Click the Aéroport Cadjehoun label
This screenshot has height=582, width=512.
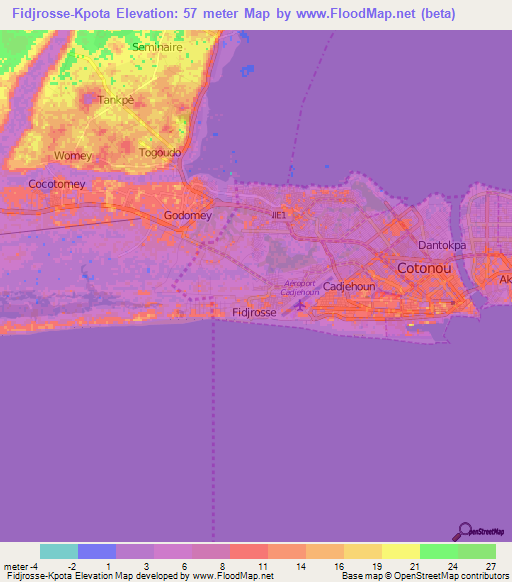300,288
